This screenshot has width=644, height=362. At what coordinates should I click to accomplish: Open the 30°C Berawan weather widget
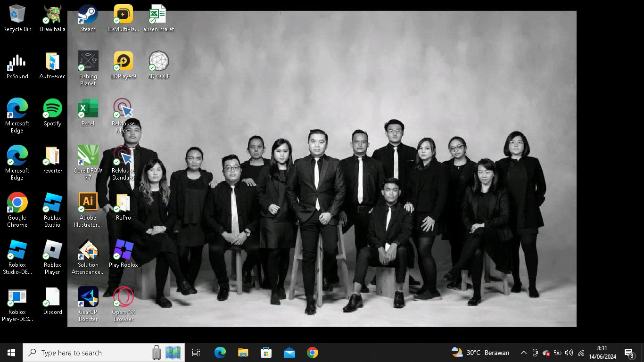(480, 353)
